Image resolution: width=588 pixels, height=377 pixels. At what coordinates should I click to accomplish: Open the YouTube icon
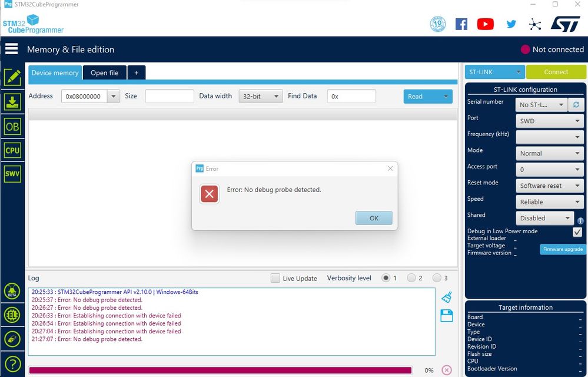[x=485, y=24]
